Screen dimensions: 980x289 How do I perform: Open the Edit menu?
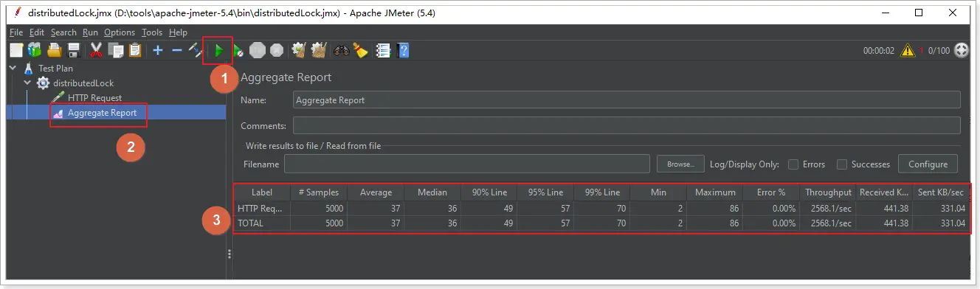(37, 32)
